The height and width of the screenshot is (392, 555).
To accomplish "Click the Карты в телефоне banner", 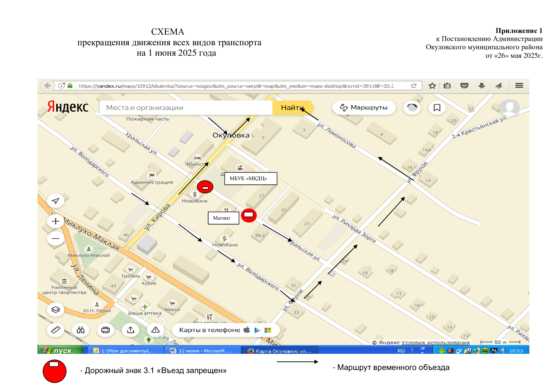I will 226,330.
